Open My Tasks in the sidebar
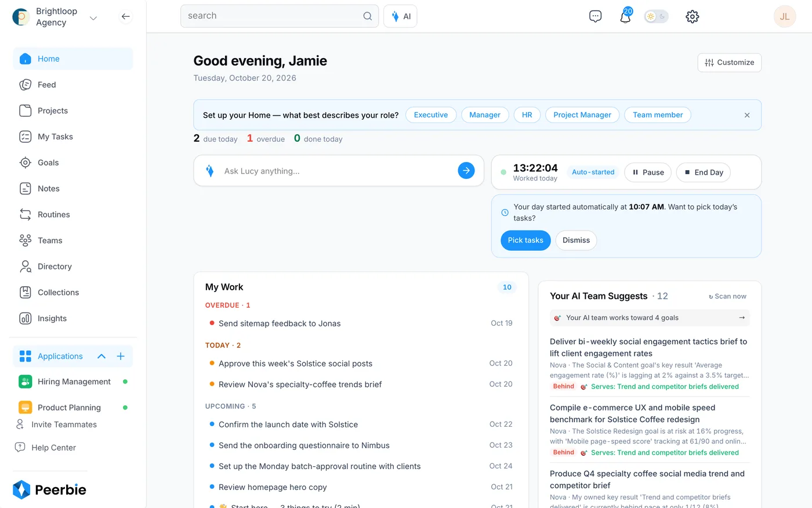Screen dimensions: 812x508 (73, 136)
